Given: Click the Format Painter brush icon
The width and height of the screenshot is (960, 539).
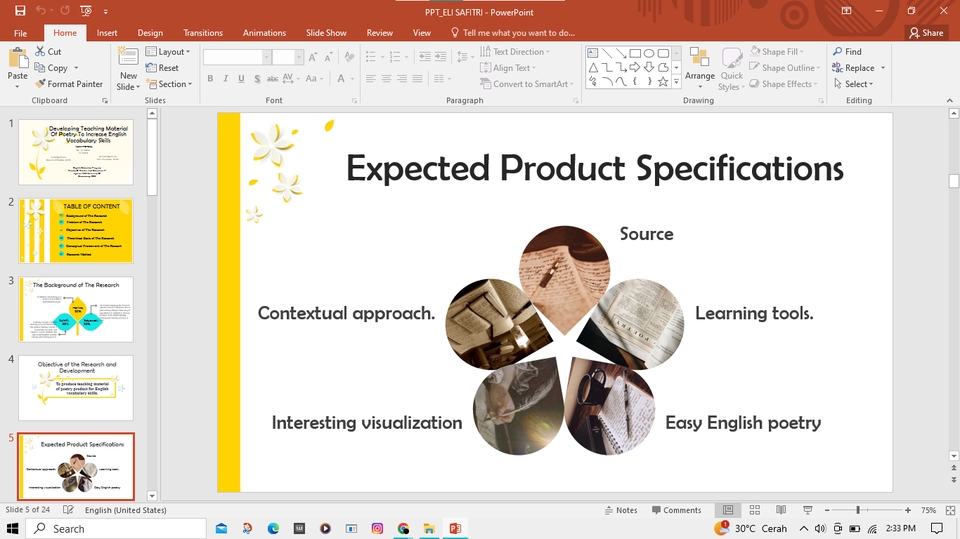Looking at the screenshot, I should click(40, 84).
